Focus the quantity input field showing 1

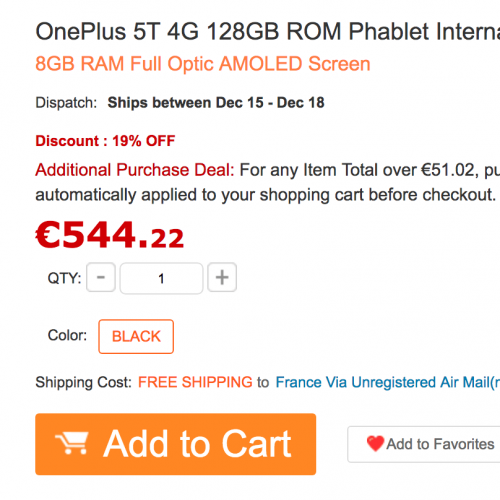click(161, 278)
